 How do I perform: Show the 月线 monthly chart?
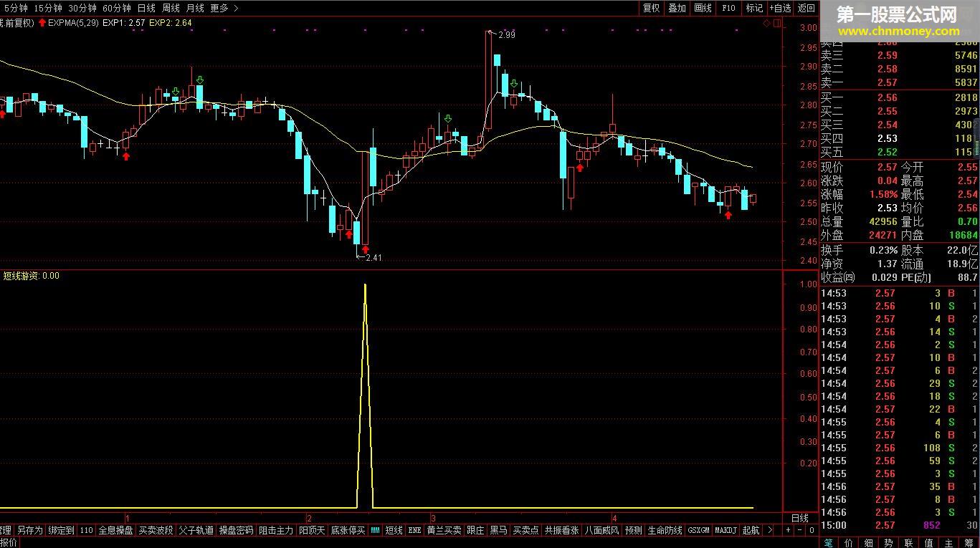click(x=195, y=8)
